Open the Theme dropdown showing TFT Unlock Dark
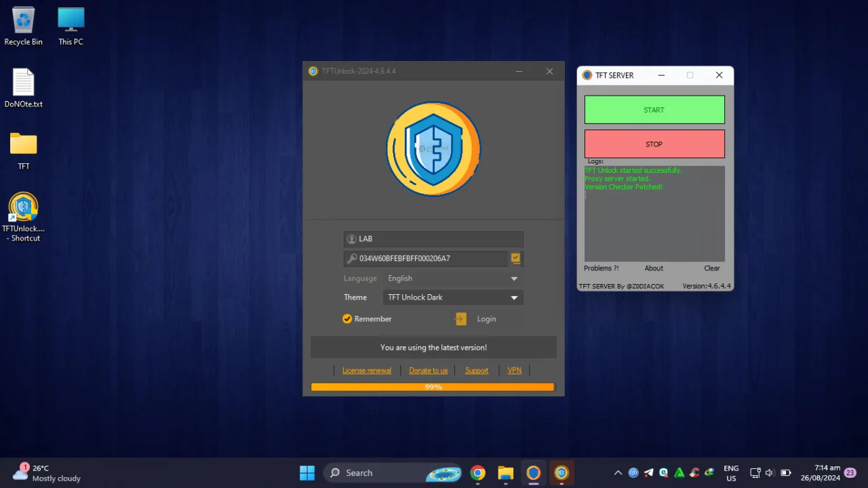The image size is (868, 488). (x=452, y=298)
